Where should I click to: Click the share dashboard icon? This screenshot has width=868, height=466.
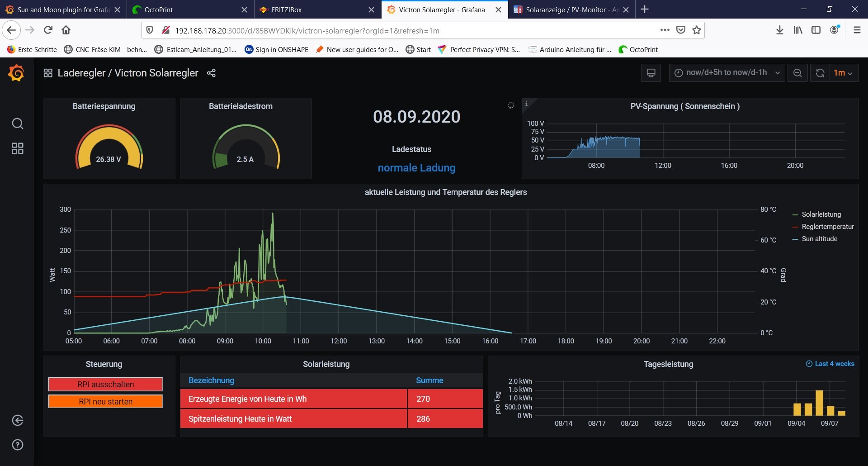(211, 73)
